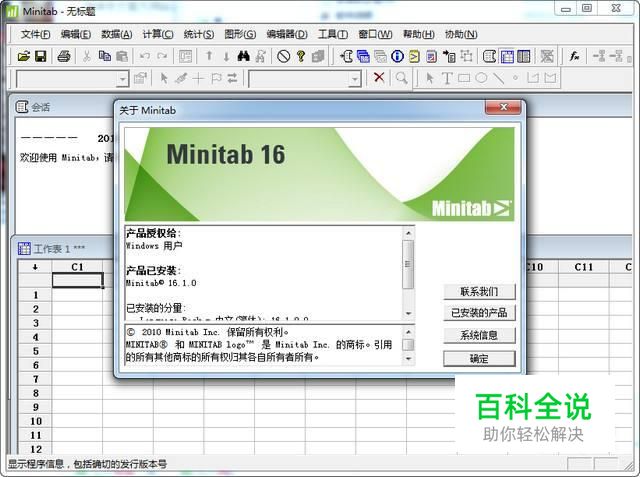Click the Show Worksheets Folder icon
This screenshot has height=477, width=640.
(363, 56)
